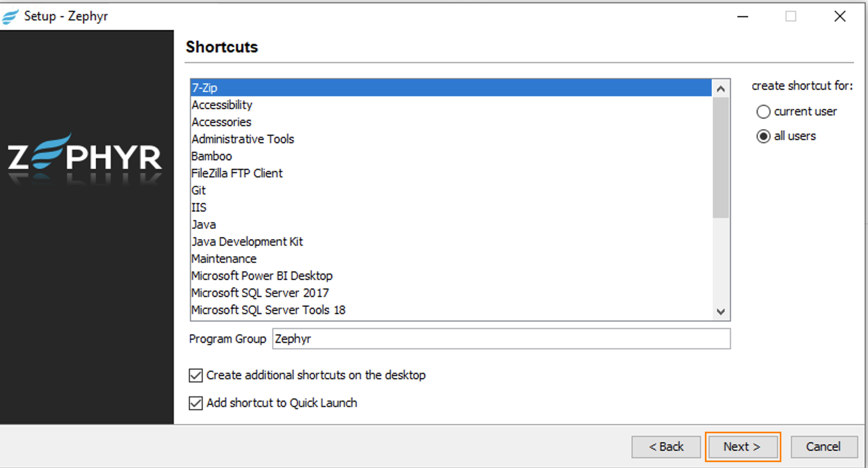Go back with the Back button
The height and width of the screenshot is (468, 868).
coord(666,447)
